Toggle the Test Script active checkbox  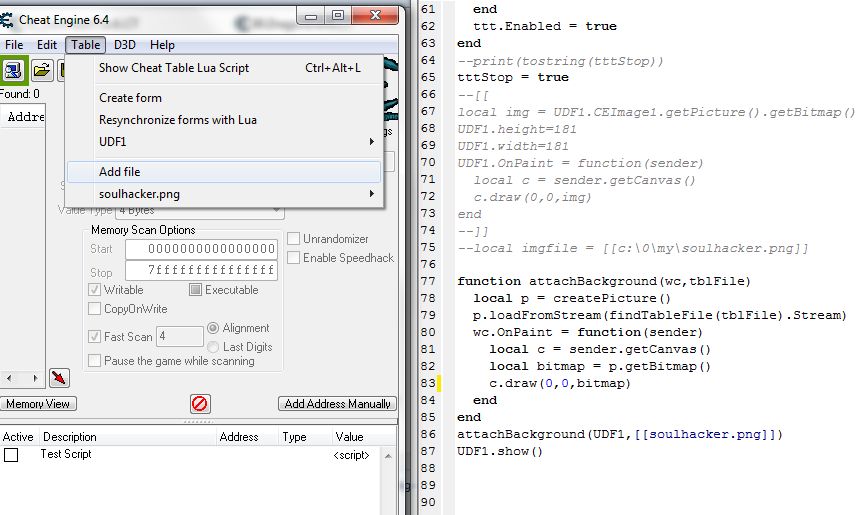11,455
